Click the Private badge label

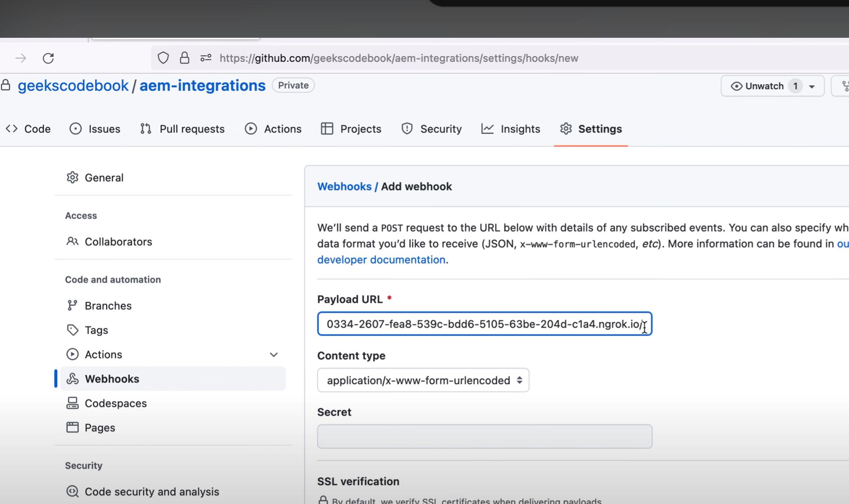(x=293, y=85)
